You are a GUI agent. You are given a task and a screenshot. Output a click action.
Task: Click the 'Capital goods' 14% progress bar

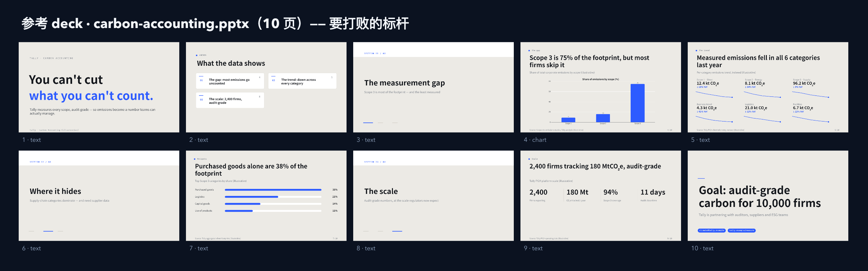(x=273, y=204)
